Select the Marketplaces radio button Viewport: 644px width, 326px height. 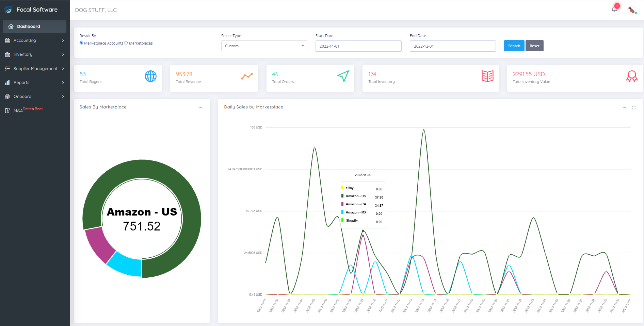[126, 43]
